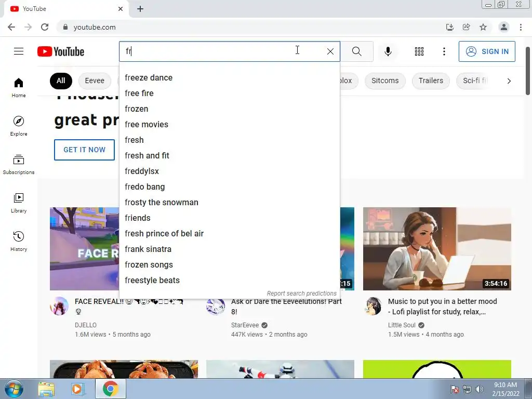Open the Little Soul channel avatar
The height and width of the screenshot is (399, 532).
(x=373, y=305)
